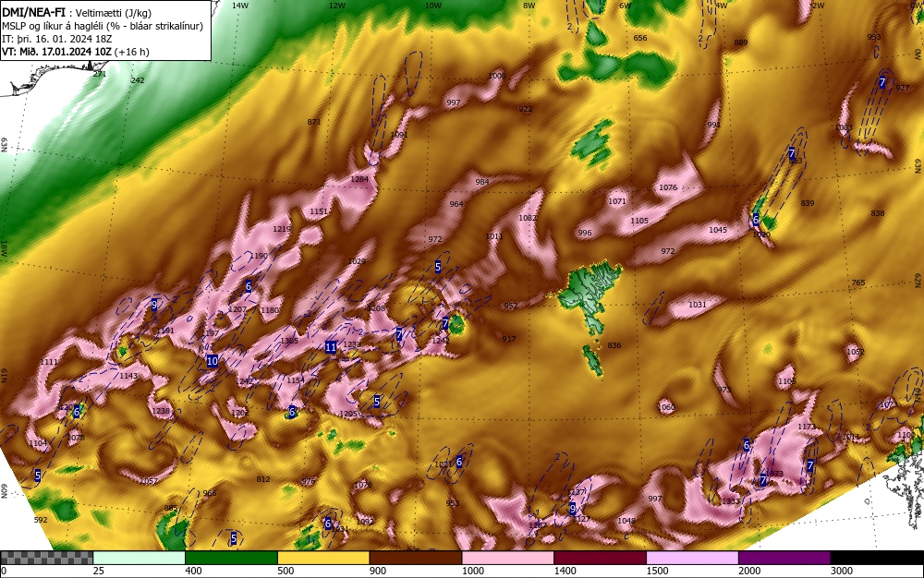The height and width of the screenshot is (578, 924).
Task: Click the map value 592
Action: coord(40,520)
